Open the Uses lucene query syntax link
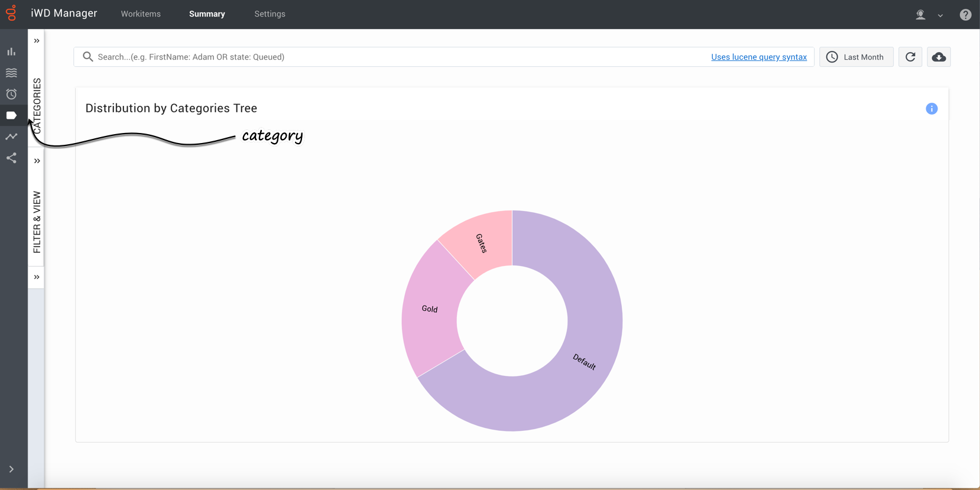 [x=758, y=57]
